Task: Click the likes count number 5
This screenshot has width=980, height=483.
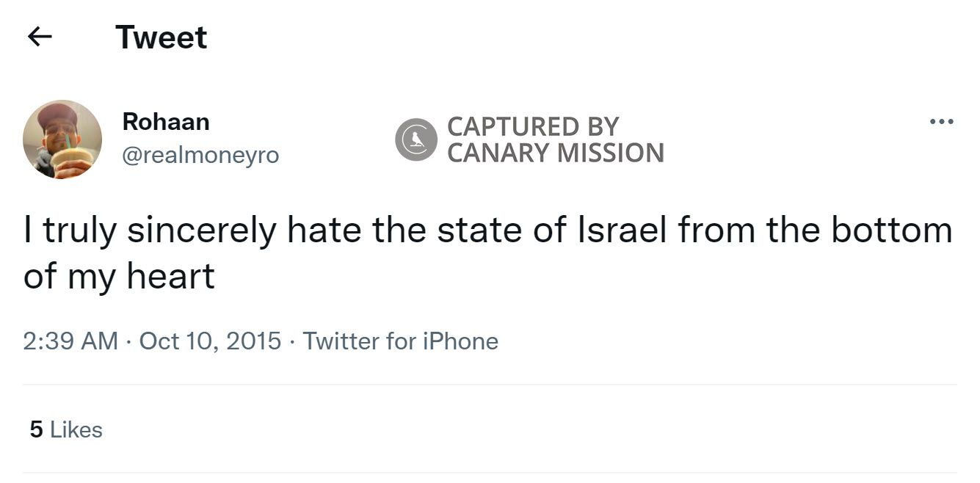Action: coord(36,429)
